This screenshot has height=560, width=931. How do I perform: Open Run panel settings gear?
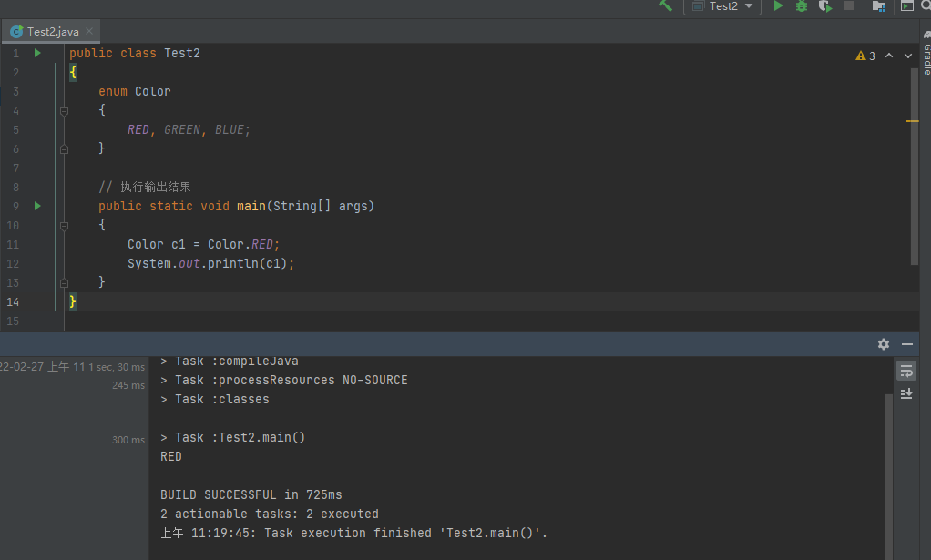(x=884, y=344)
